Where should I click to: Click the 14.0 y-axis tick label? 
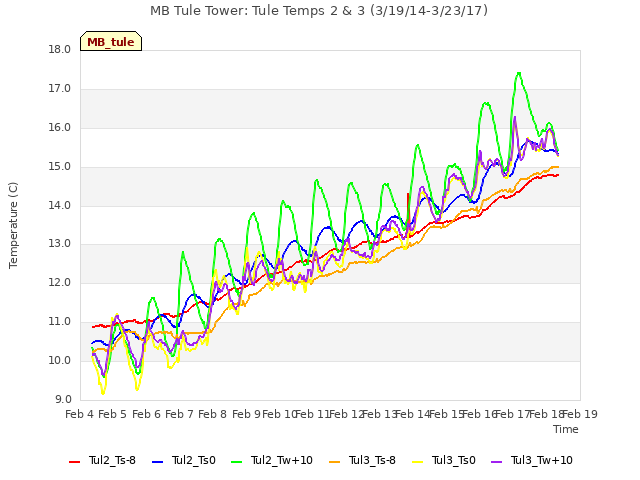(60, 206)
